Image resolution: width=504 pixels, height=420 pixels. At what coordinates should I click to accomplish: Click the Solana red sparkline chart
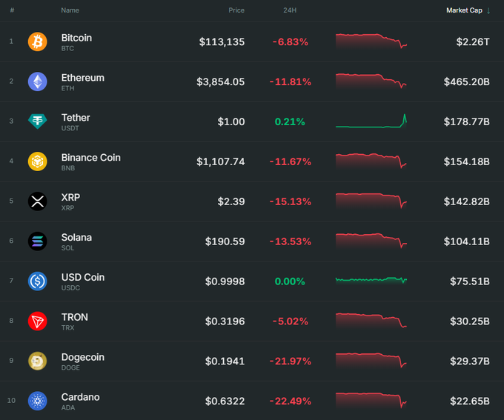(371, 241)
